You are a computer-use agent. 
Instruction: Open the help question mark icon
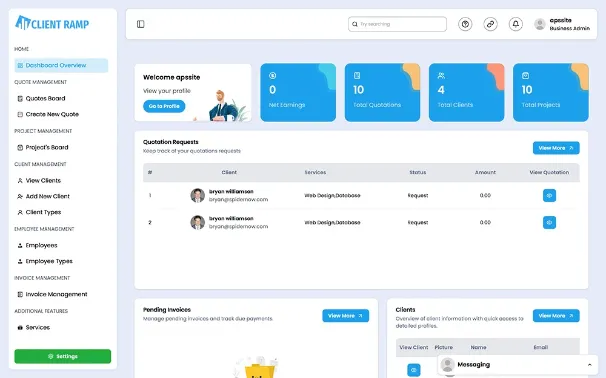point(465,24)
